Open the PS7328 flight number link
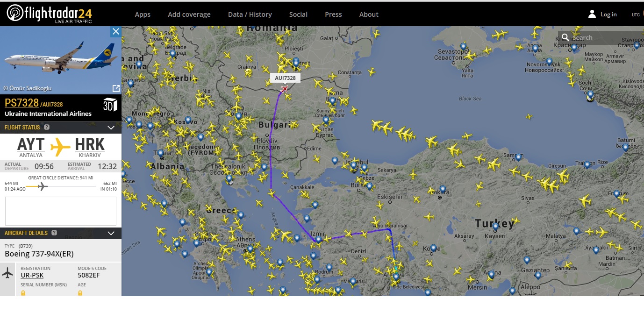Screen dimensions: 644x313 [x=21, y=103]
